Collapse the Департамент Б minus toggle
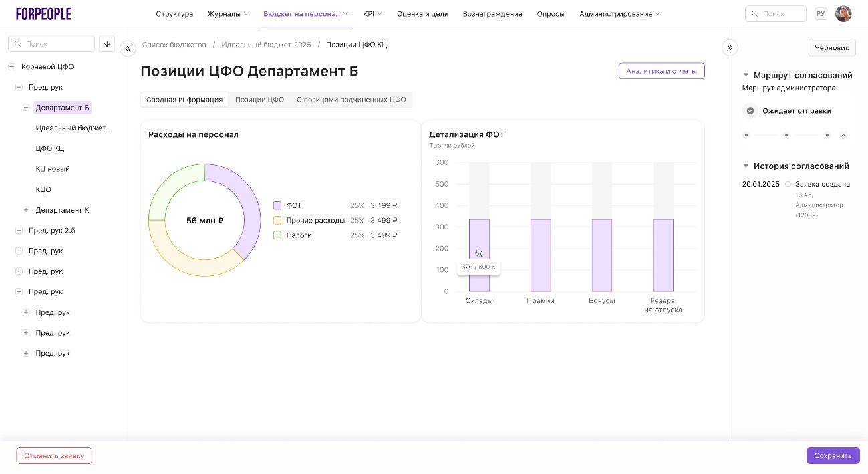The image size is (868, 474). point(26,108)
